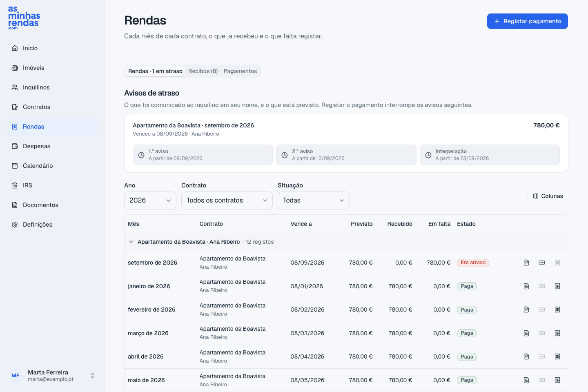This screenshot has height=392, width=588.
Task: Open document icon for setembro de 2026 row
Action: click(526, 263)
